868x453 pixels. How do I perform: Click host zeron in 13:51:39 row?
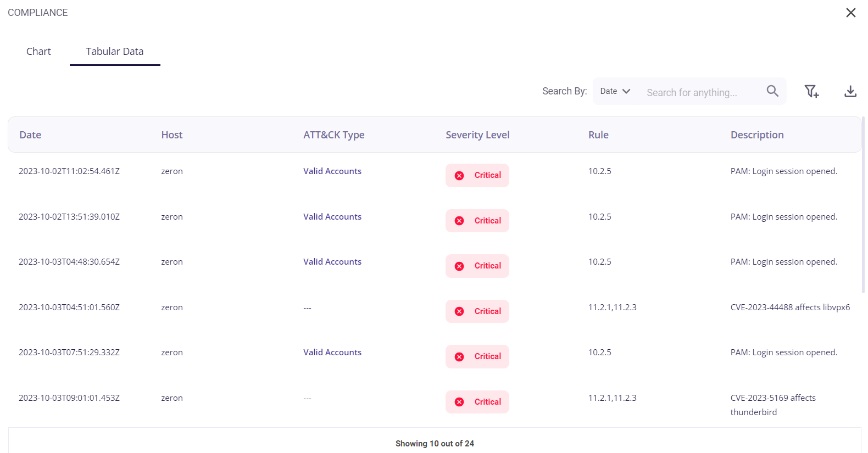pyautogui.click(x=172, y=216)
